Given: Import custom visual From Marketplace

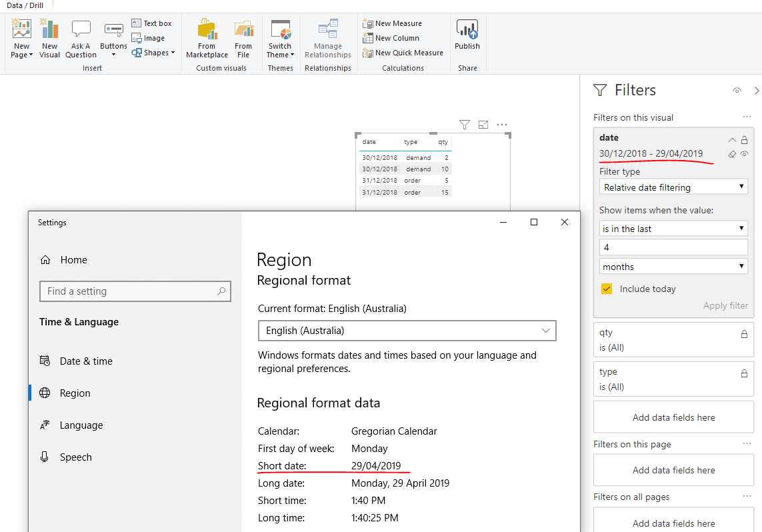Looking at the screenshot, I should (207, 39).
